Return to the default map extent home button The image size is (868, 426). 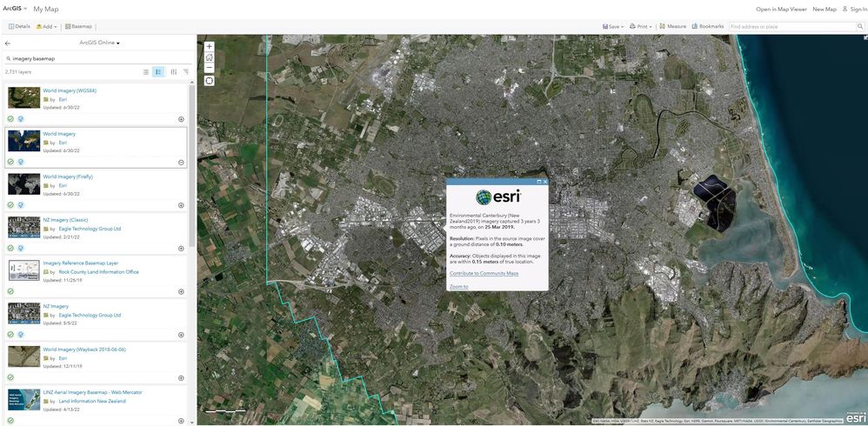click(x=210, y=57)
